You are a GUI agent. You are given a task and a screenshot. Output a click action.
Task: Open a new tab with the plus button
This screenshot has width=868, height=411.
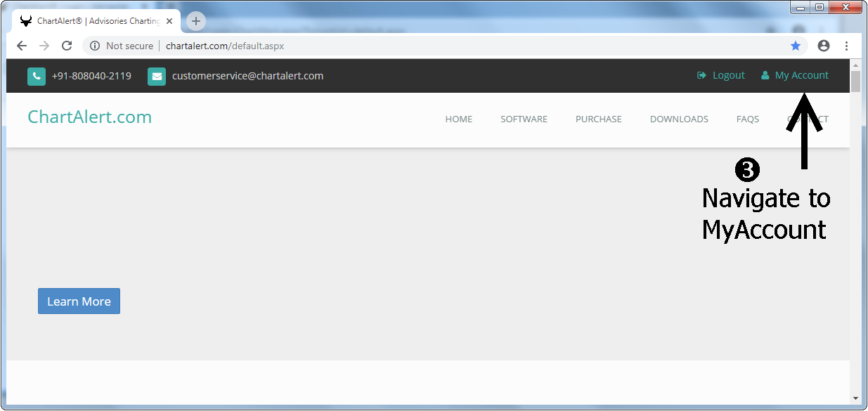click(196, 21)
